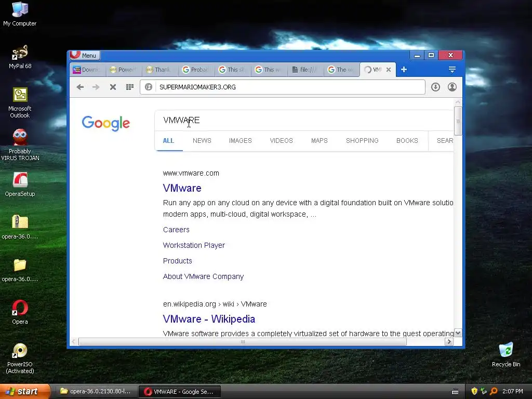
Task: Click the address bar showing SUPERMARIOMAKER3.ORG
Action: coord(282,87)
